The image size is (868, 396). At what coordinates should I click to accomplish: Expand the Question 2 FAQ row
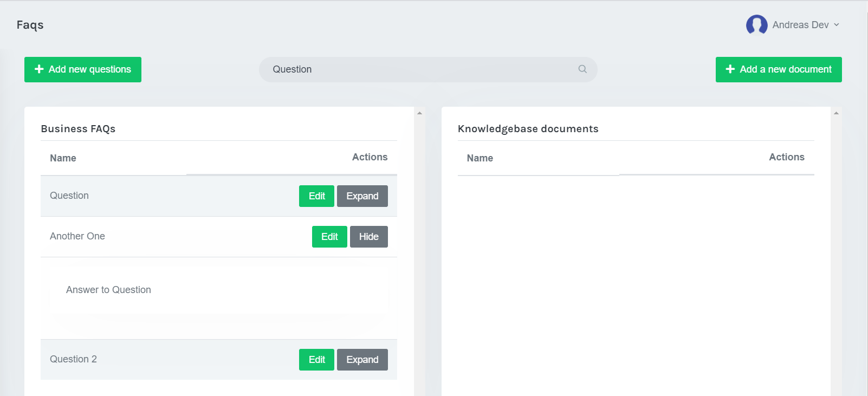click(x=362, y=360)
